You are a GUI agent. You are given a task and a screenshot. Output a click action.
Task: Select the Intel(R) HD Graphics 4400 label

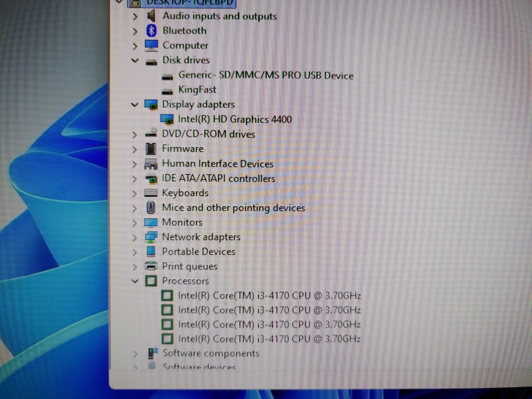[235, 119]
